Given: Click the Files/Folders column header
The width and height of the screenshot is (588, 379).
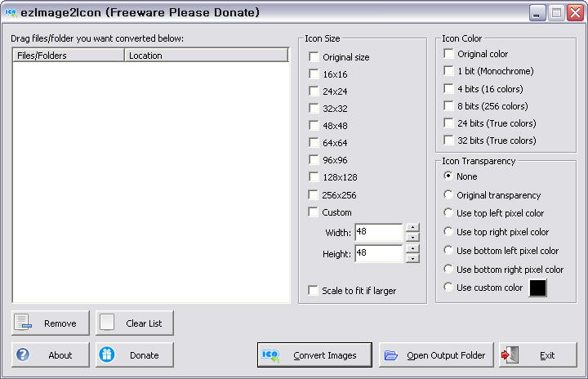Looking at the screenshot, I should (x=69, y=56).
